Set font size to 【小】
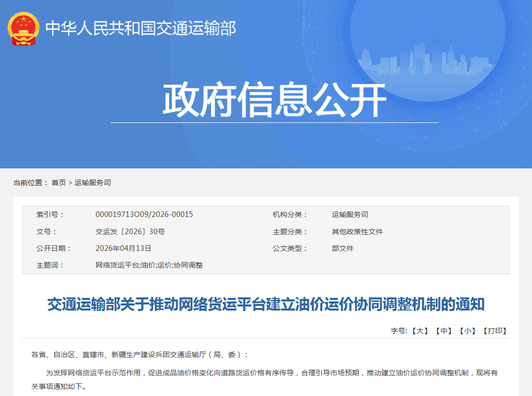 coord(468,331)
